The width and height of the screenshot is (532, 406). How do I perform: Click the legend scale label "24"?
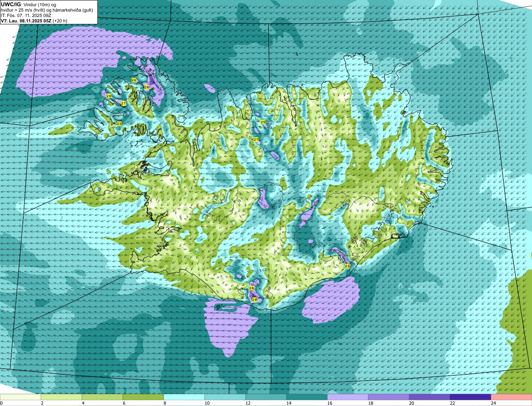(x=493, y=403)
